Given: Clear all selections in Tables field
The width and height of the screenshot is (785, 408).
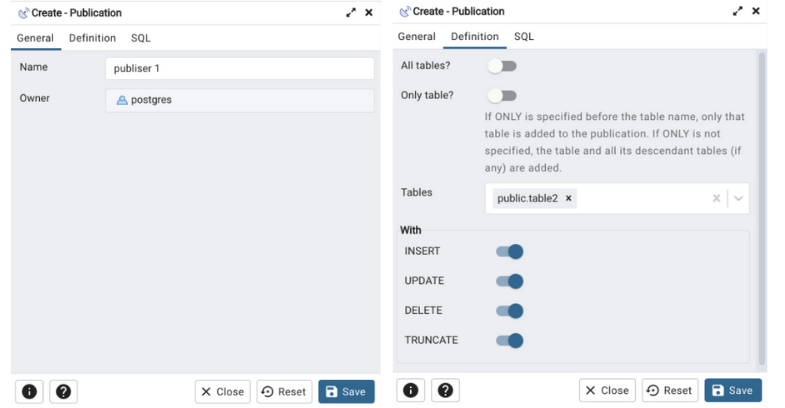Looking at the screenshot, I should 716,198.
